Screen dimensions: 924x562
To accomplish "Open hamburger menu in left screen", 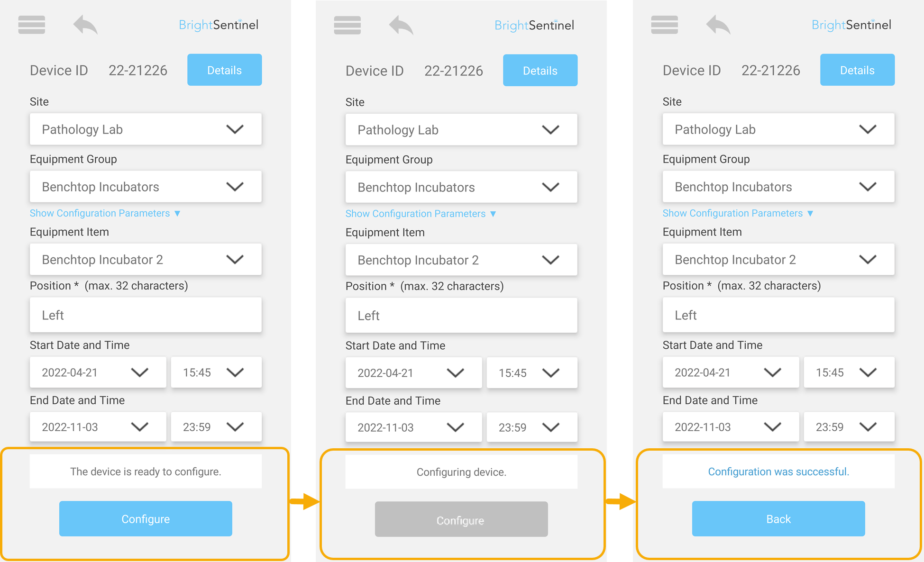I will pyautogui.click(x=32, y=25).
